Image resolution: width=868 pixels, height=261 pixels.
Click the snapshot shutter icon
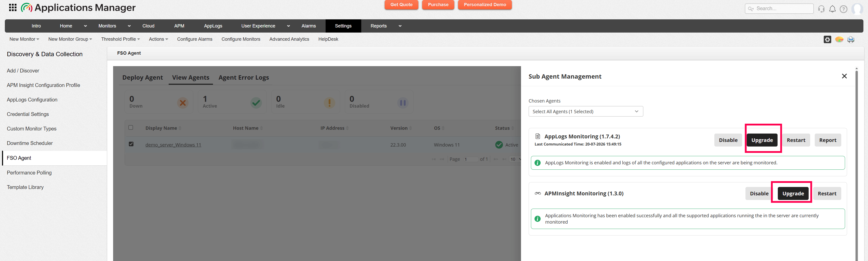click(827, 39)
